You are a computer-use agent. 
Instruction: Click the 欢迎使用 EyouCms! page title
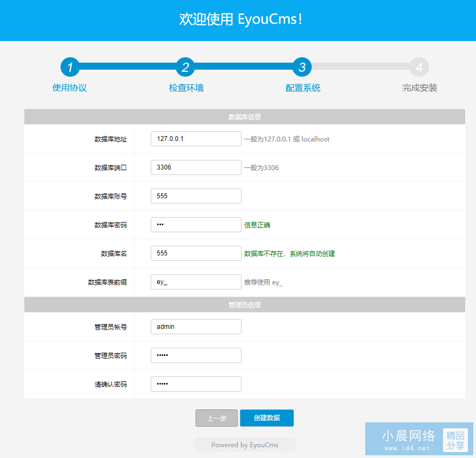click(x=241, y=19)
